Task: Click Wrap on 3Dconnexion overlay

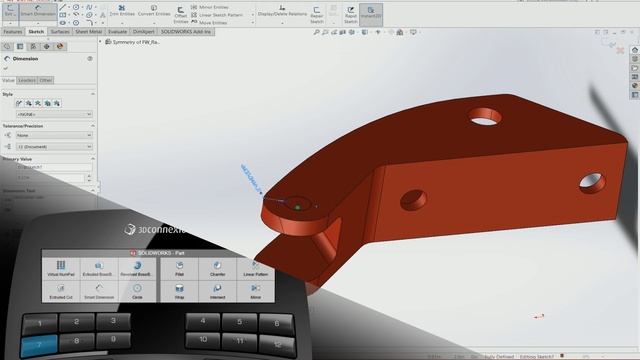Action: coord(179,291)
